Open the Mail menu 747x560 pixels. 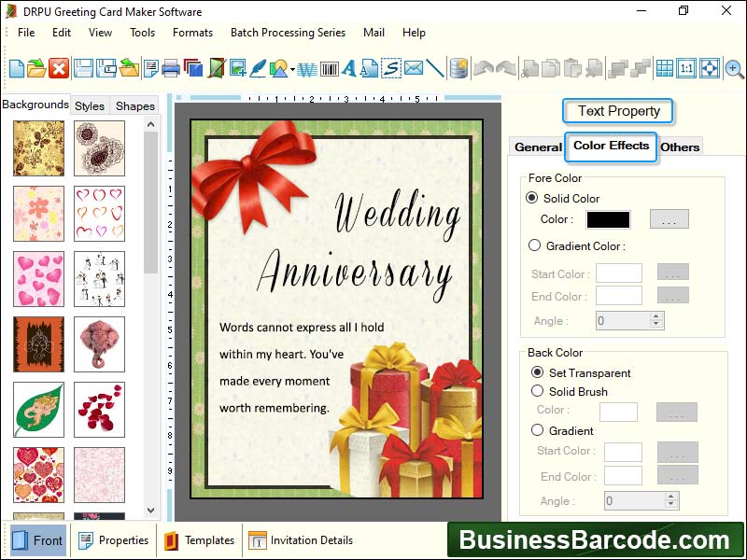(x=373, y=32)
